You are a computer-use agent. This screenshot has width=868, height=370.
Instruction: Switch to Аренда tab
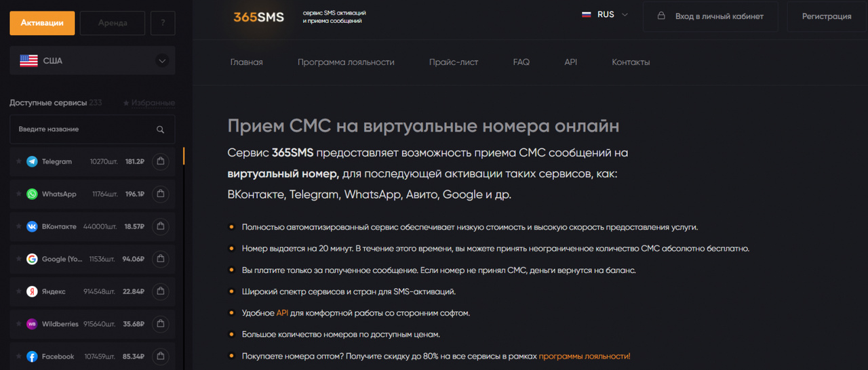tap(113, 23)
